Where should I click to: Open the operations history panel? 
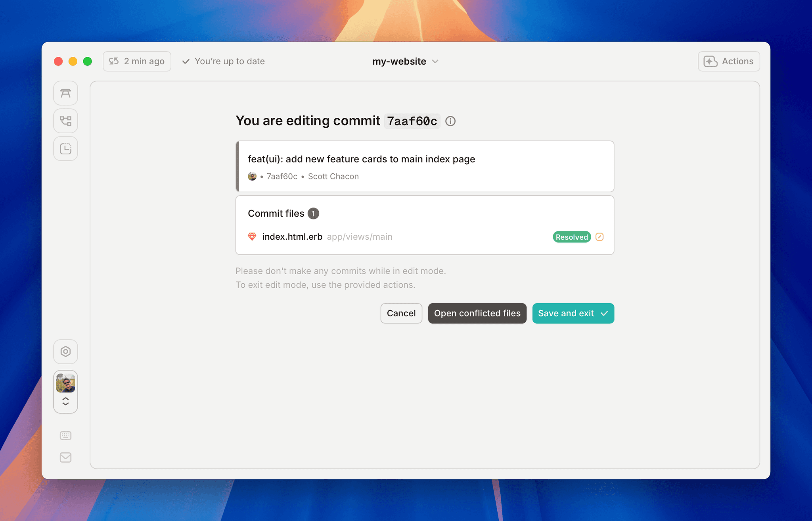(65, 148)
